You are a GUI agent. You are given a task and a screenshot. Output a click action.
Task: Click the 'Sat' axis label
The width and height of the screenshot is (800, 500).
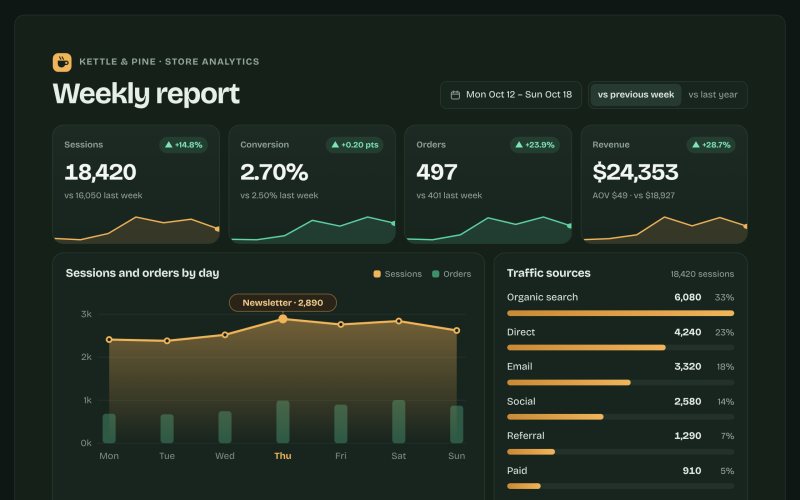pyautogui.click(x=399, y=456)
